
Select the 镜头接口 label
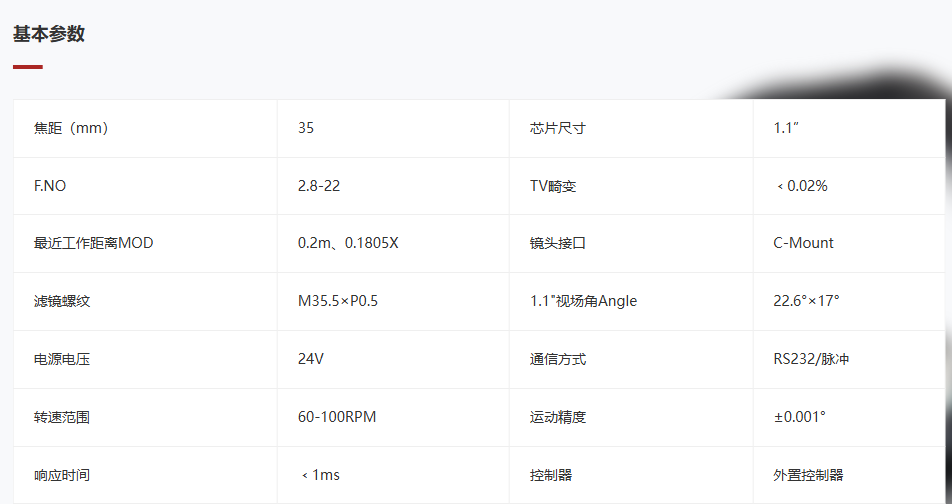(x=557, y=243)
